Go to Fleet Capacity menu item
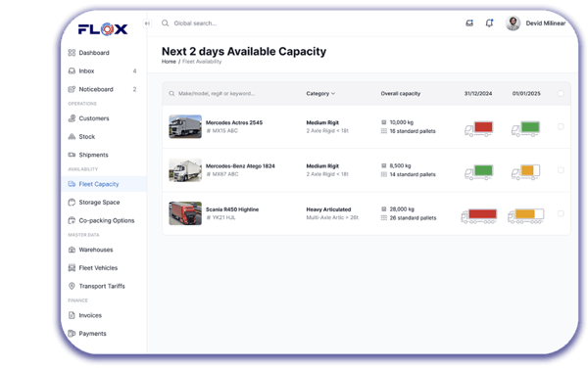Image resolution: width=588 pixels, height=370 pixels. point(104,184)
